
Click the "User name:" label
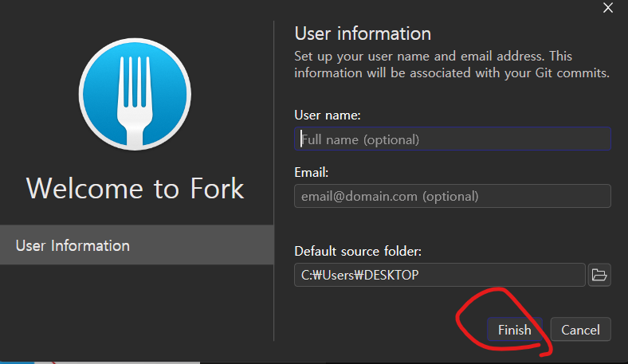[328, 115]
